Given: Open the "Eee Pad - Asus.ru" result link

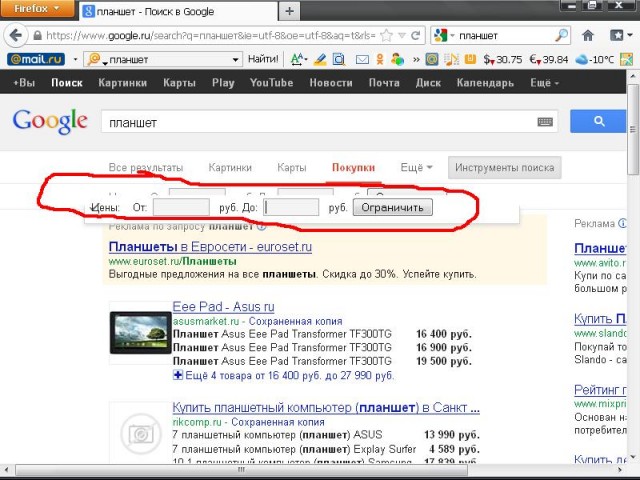Looking at the screenshot, I should click(222, 306).
